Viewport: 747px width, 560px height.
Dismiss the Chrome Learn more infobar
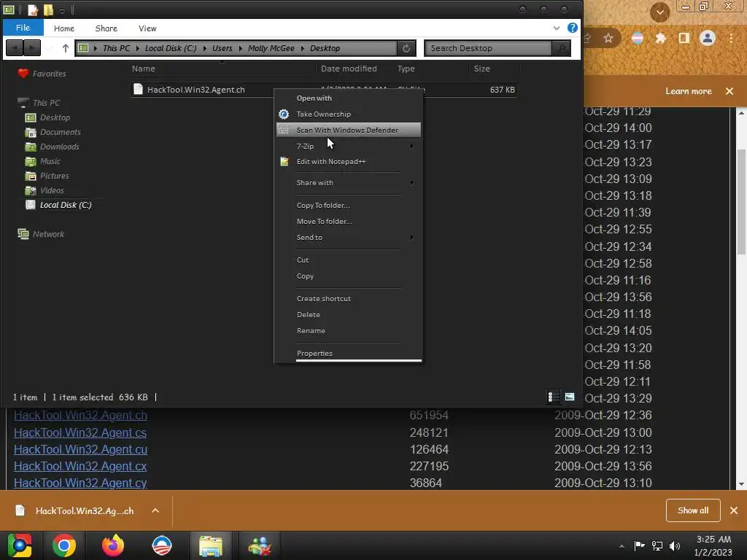pyautogui.click(x=729, y=91)
